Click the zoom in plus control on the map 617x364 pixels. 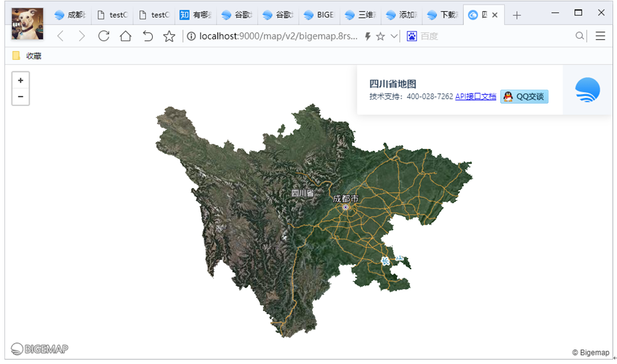[x=20, y=80]
